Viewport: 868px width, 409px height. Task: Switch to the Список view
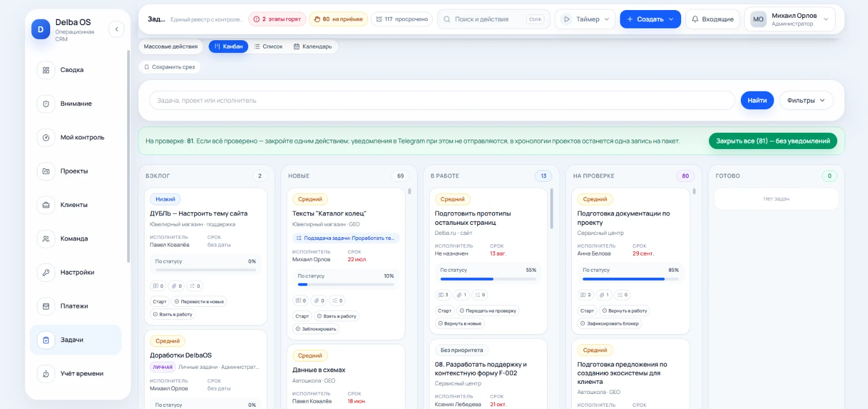(x=268, y=47)
